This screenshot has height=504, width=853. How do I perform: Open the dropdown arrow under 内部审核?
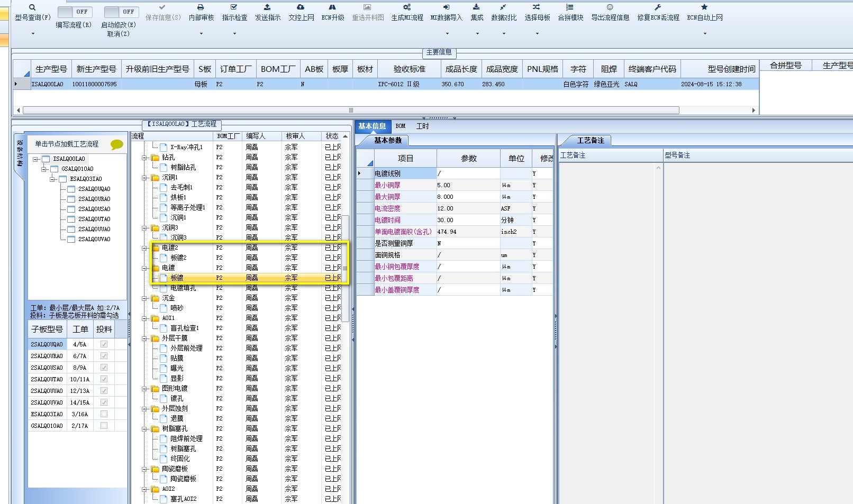coord(201,34)
